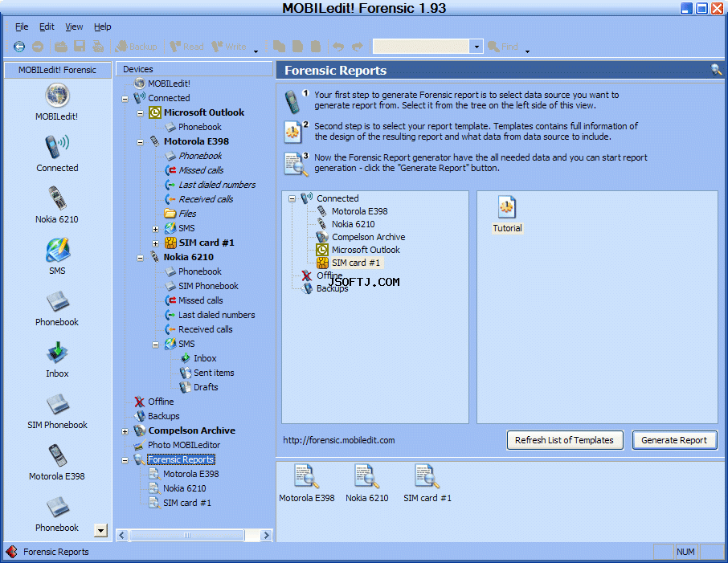Image resolution: width=728 pixels, height=563 pixels.
Task: Collapse the Connected node in Devices tree
Action: pyautogui.click(x=125, y=99)
